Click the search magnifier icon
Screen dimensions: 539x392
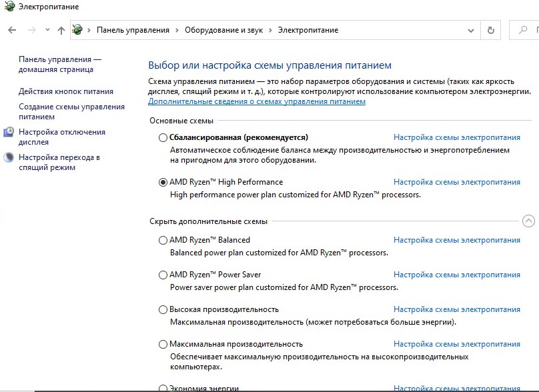click(523, 30)
